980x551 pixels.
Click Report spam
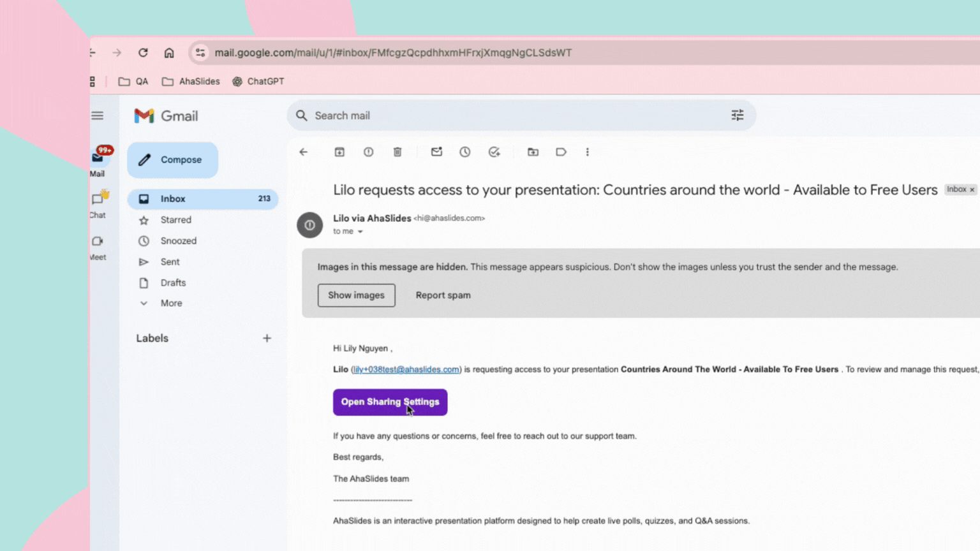[x=443, y=295]
